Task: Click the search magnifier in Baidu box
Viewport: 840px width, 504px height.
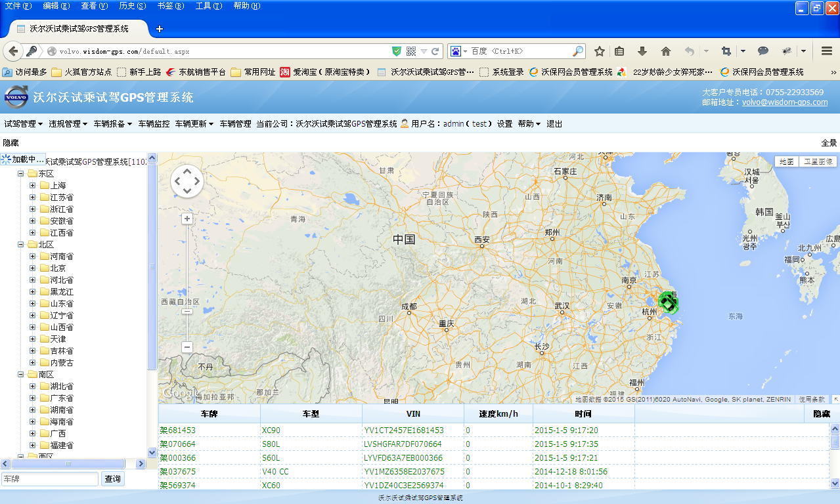Action: [x=578, y=51]
